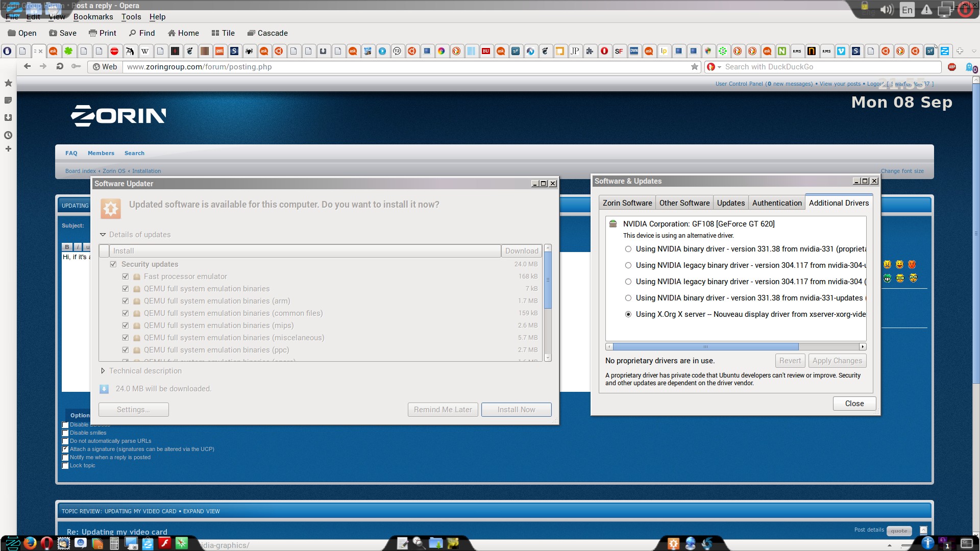
Task: Open the volume speaker tray icon
Action: coord(887,10)
